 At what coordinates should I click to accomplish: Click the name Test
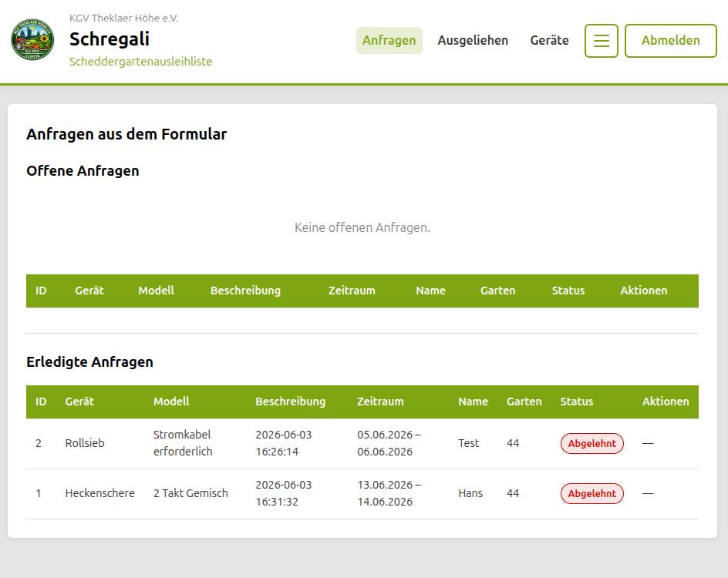point(468,443)
